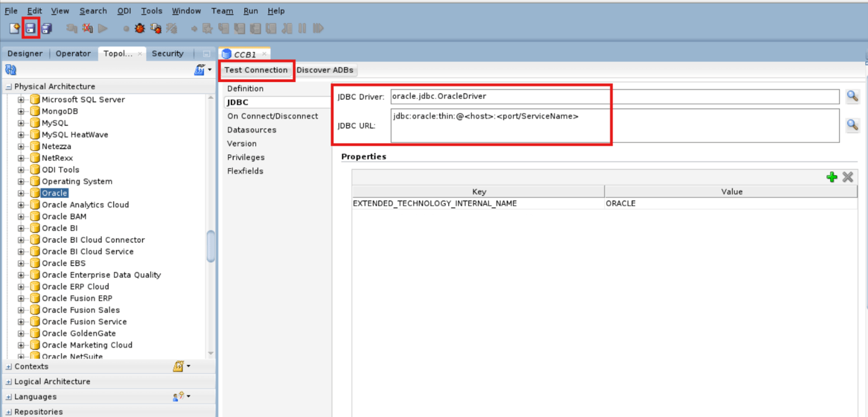Click the JDBC URL text field
Screen dimensions: 868x417
pos(615,126)
